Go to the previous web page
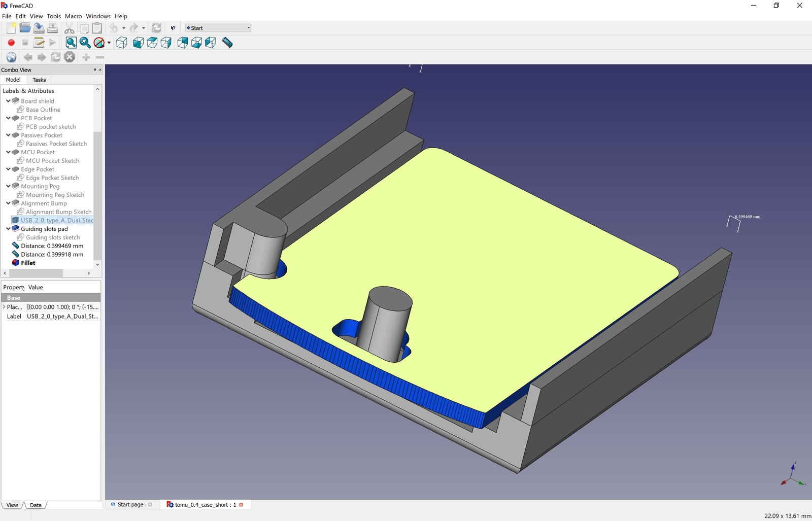The width and height of the screenshot is (812, 521). [28, 57]
